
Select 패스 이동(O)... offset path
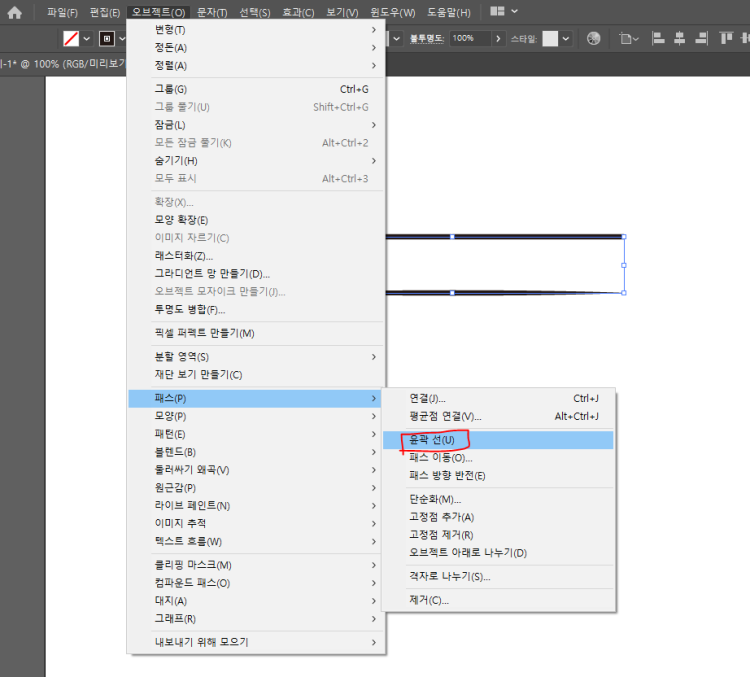498,458
